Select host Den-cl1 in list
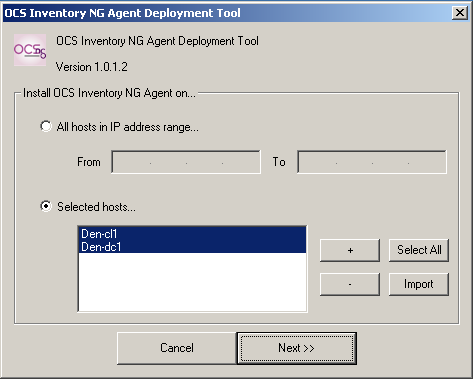473x379 pixels. [x=192, y=234]
